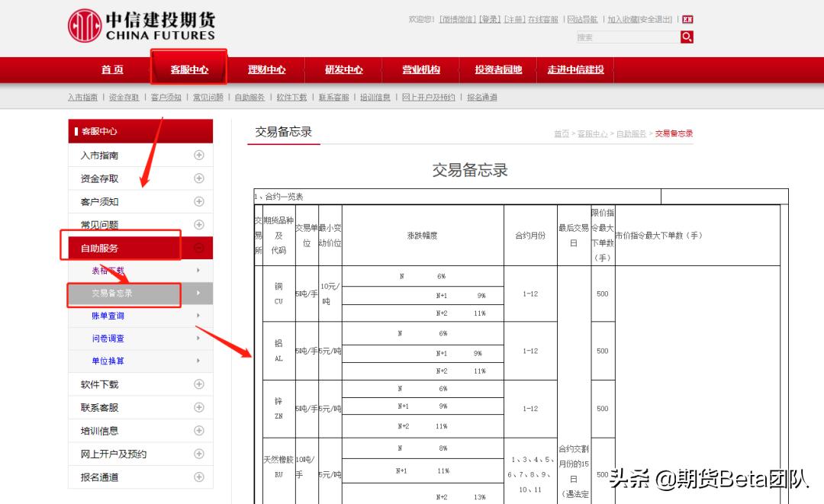This screenshot has width=824, height=504.
Task: Expand the 入市指南 sidebar section
Action: click(198, 155)
